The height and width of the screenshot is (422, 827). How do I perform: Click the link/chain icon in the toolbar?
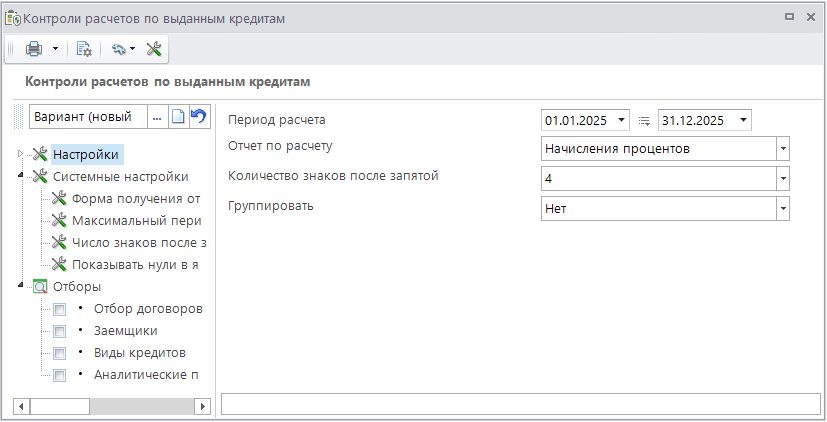(x=120, y=48)
